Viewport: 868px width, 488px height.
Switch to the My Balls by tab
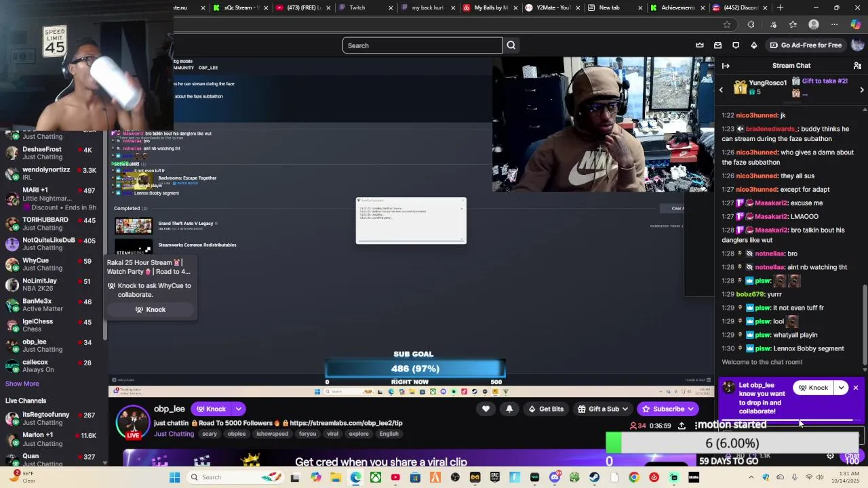click(490, 7)
